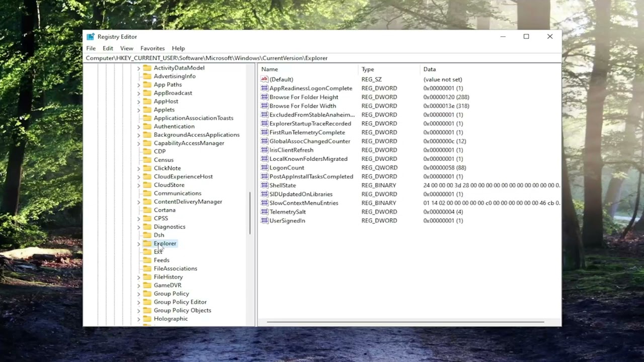Click the GameDVR folder icon
The height and width of the screenshot is (362, 644).
point(147,285)
